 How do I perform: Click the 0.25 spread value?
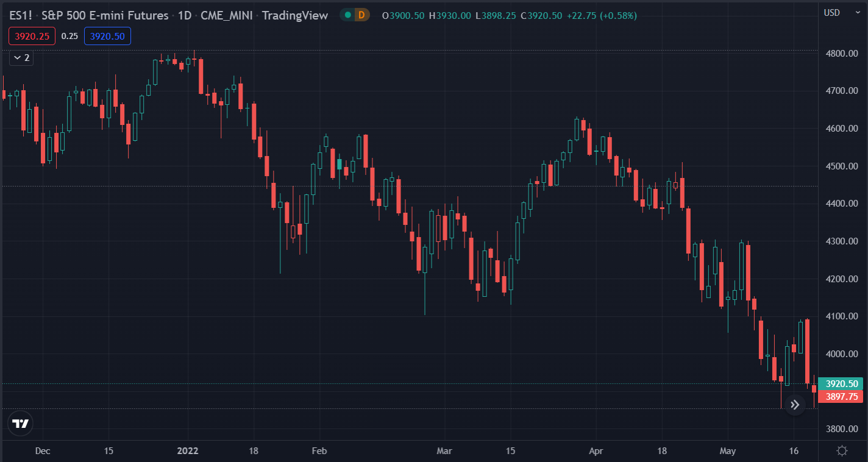coord(69,36)
